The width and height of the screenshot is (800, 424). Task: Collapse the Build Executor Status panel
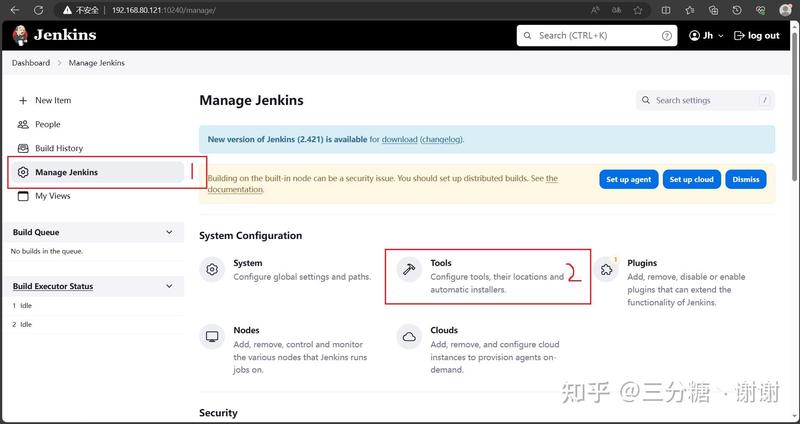click(x=169, y=286)
